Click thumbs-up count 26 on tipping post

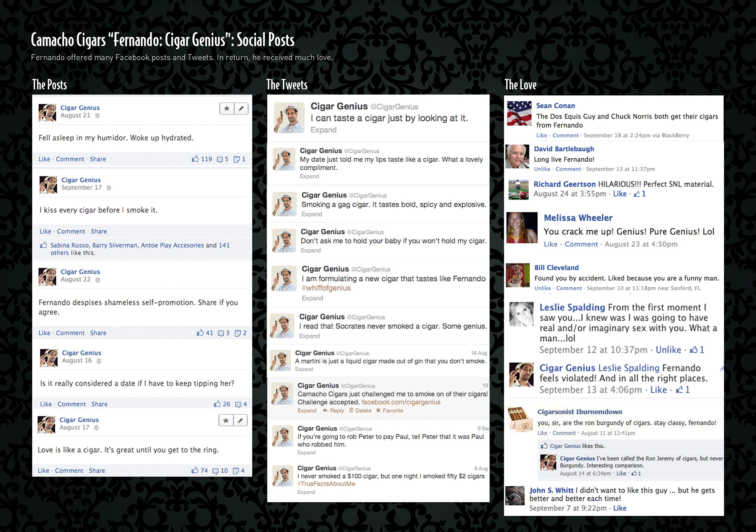tap(222, 404)
